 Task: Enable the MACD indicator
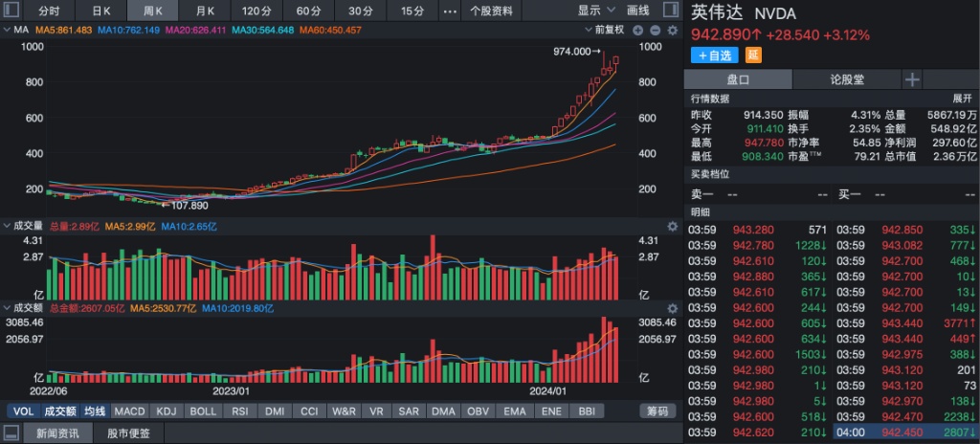pyautogui.click(x=129, y=411)
